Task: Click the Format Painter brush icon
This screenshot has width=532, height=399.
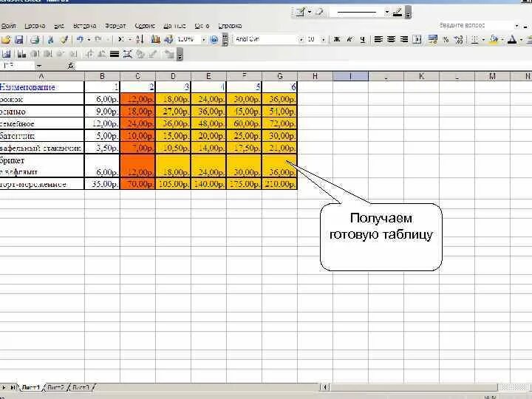Action: click(64, 40)
